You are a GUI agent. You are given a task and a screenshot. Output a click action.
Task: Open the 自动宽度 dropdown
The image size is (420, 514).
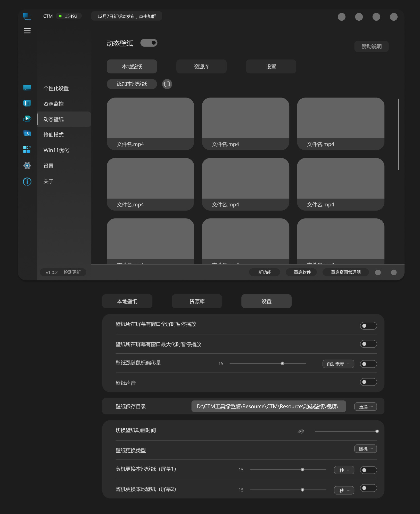338,364
